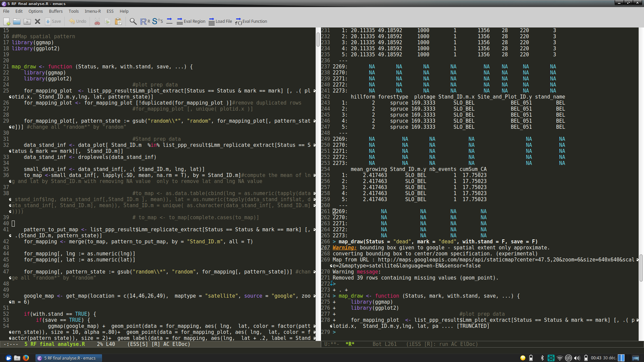Start R process with R icon
The image size is (644, 362).
coord(145,21)
